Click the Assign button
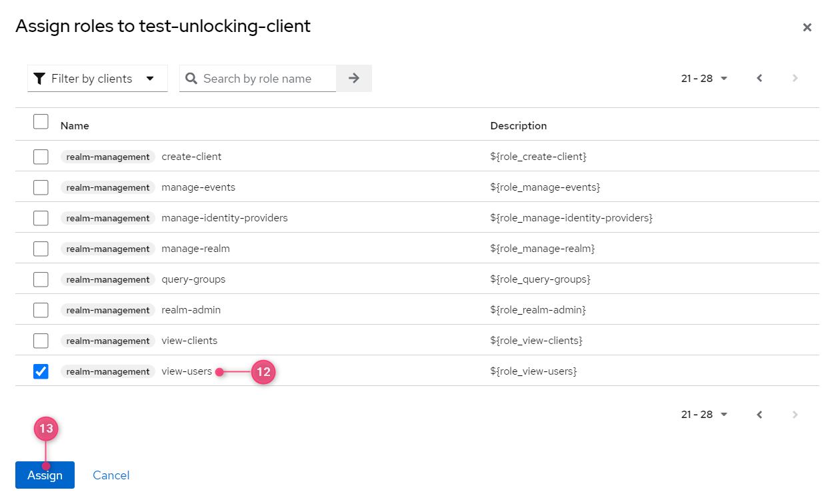 (45, 475)
